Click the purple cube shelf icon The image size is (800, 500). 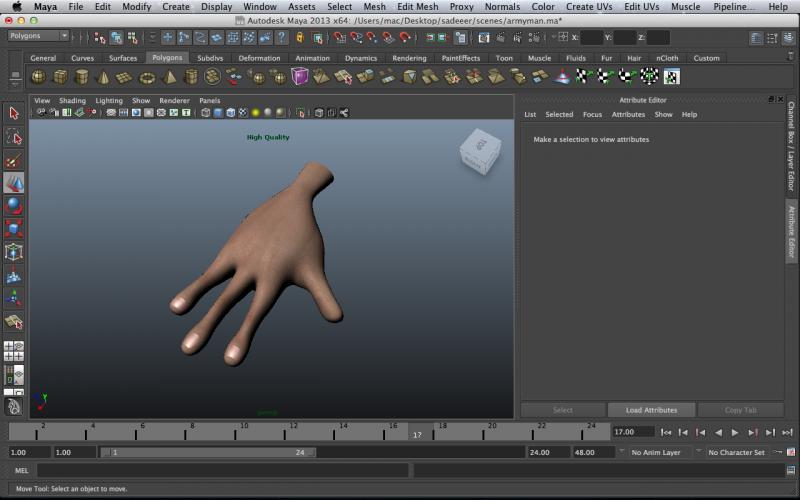coord(300,77)
